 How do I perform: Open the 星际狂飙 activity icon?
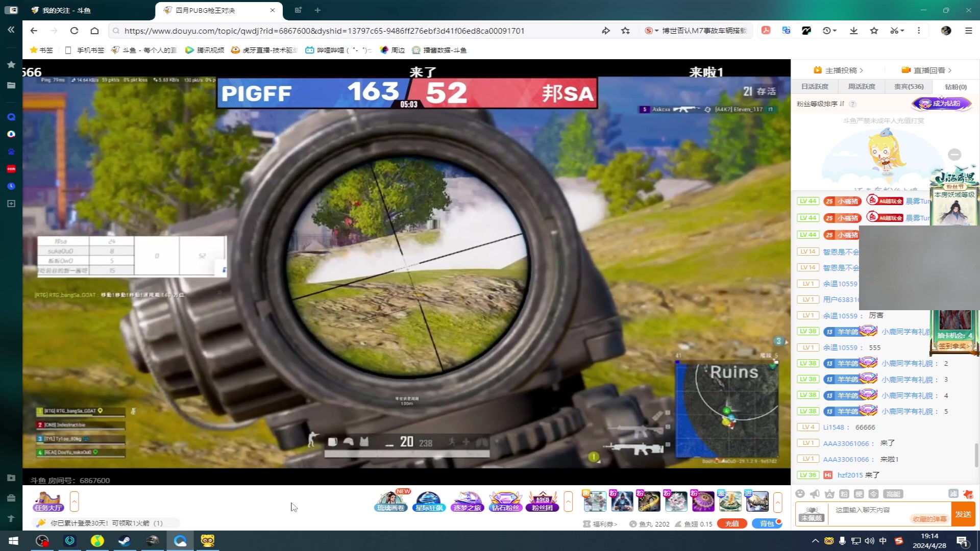coord(429,502)
